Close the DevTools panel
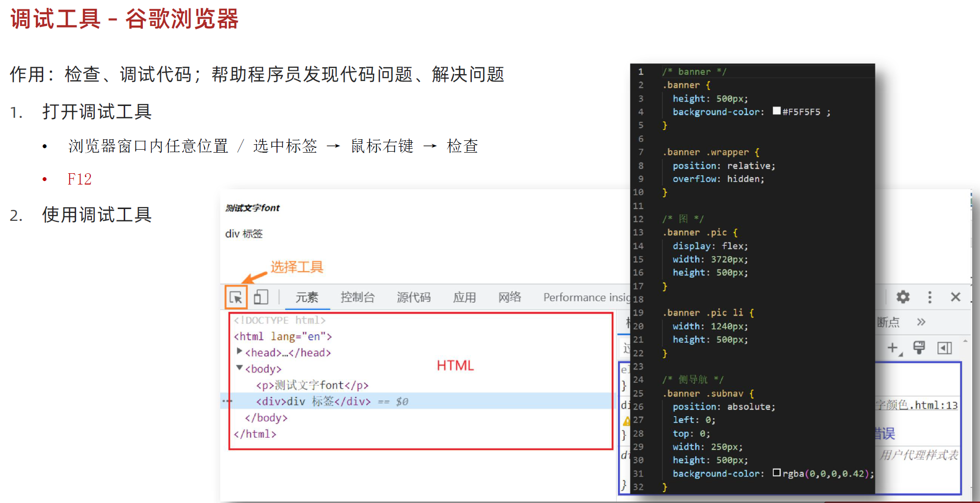Image resolution: width=980 pixels, height=503 pixels. click(x=955, y=297)
